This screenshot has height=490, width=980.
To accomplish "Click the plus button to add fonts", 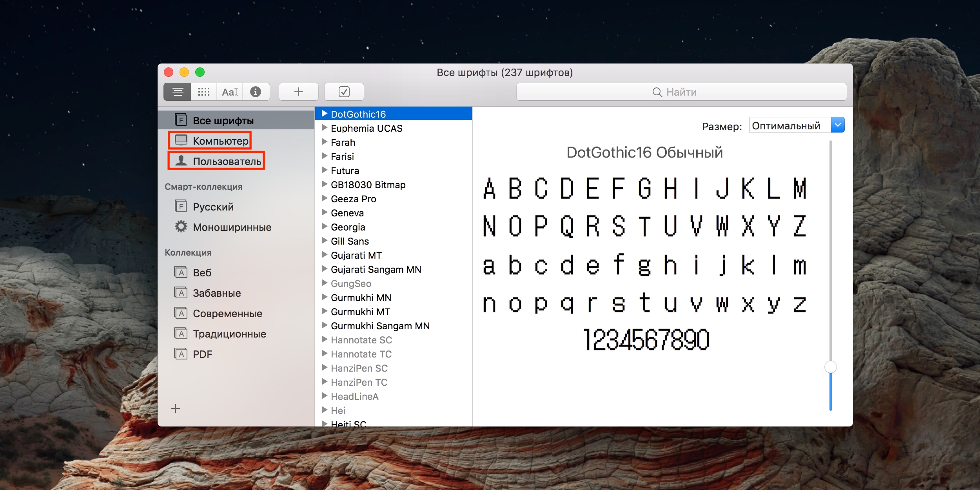I will 299,92.
